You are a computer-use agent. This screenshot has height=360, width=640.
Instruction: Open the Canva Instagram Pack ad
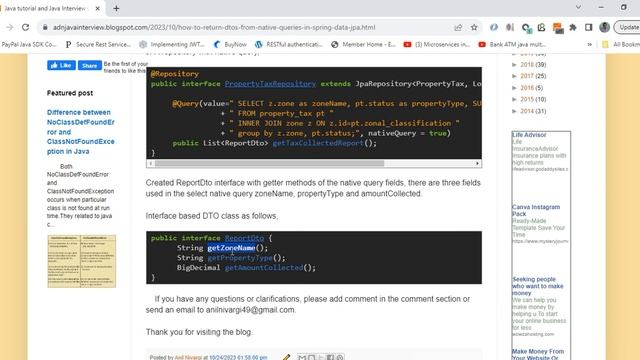tap(536, 210)
